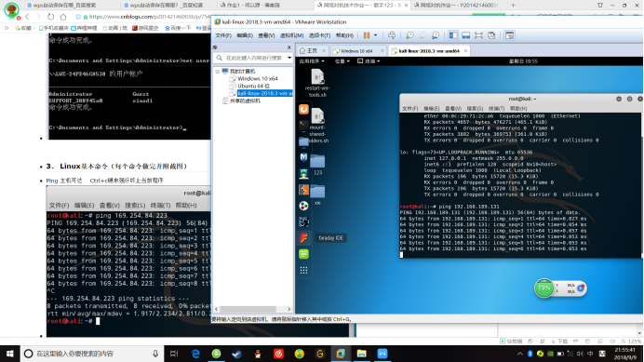The width and height of the screenshot is (644, 362).
Task: Toggle the library sidebar view icon
Action: pyautogui.click(x=453, y=35)
